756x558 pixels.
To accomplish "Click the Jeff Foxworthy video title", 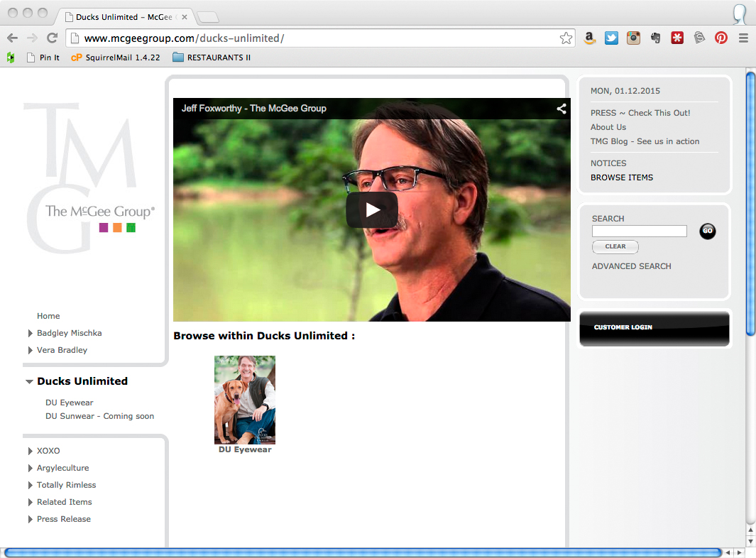I will pos(254,109).
